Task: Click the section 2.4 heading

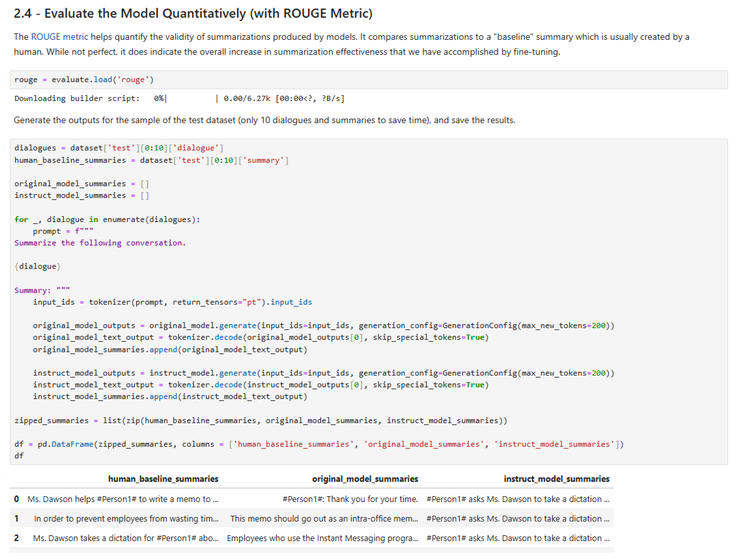Action: coord(193,14)
